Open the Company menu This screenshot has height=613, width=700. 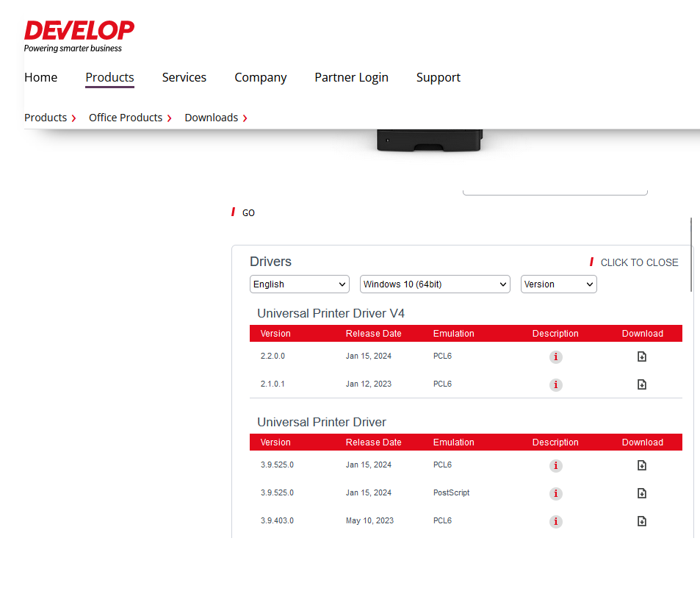pos(260,78)
